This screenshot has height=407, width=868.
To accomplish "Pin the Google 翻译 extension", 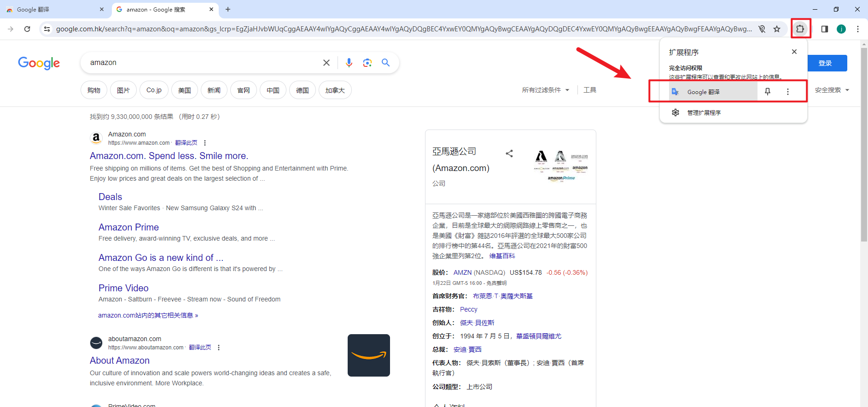I will pyautogui.click(x=768, y=92).
